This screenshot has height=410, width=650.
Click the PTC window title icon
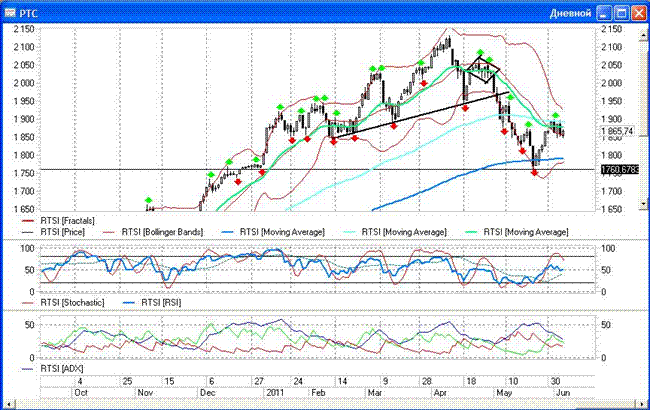click(x=10, y=13)
